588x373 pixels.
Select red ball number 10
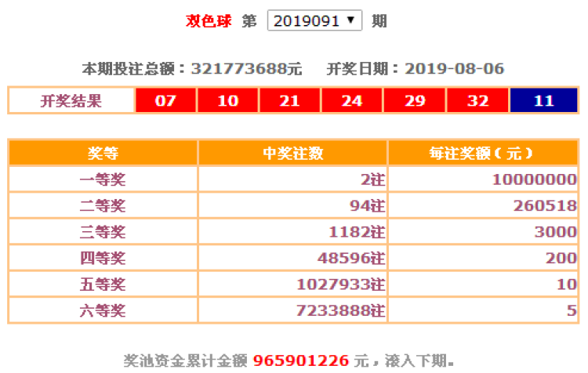(x=227, y=101)
